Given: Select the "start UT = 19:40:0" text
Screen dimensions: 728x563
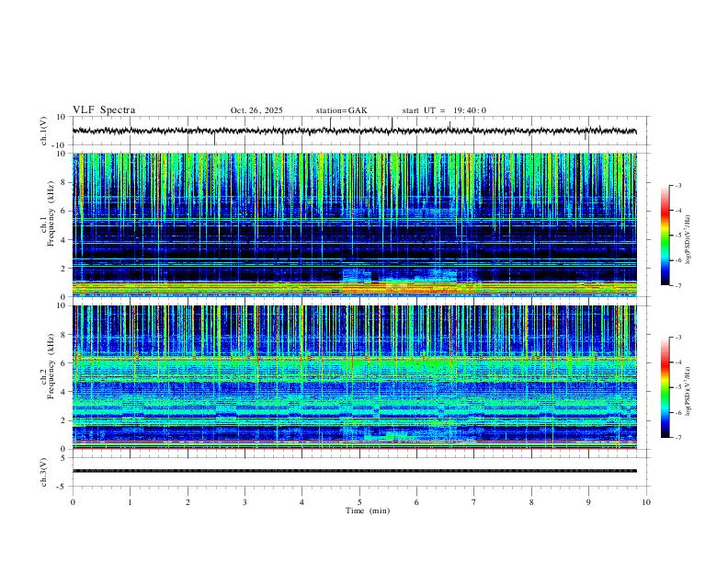Looking at the screenshot, I should 444,110.
